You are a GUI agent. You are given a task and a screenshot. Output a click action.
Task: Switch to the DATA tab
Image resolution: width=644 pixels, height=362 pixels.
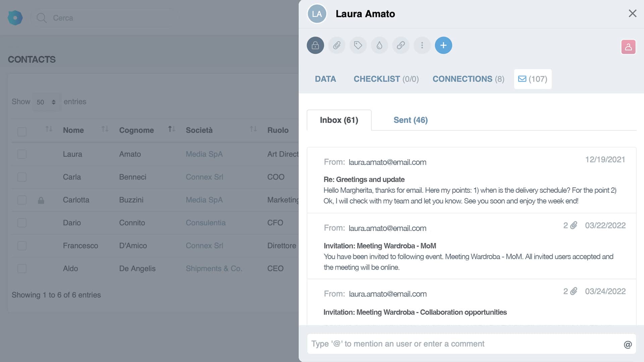pyautogui.click(x=325, y=79)
